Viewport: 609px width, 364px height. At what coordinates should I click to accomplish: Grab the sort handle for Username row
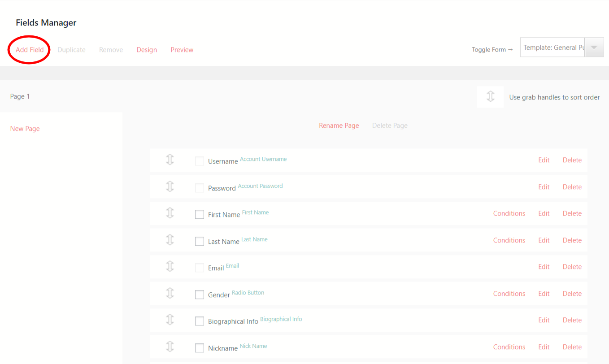pyautogui.click(x=170, y=160)
